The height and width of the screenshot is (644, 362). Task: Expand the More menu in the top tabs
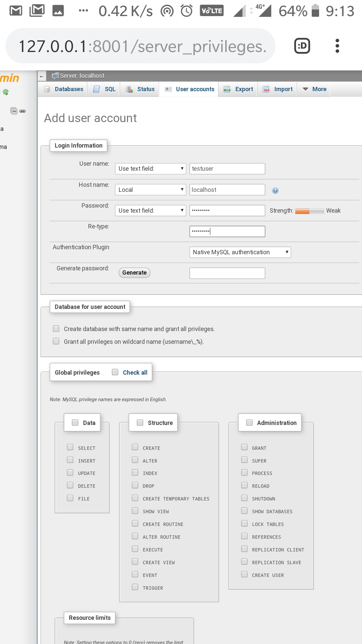coord(314,89)
